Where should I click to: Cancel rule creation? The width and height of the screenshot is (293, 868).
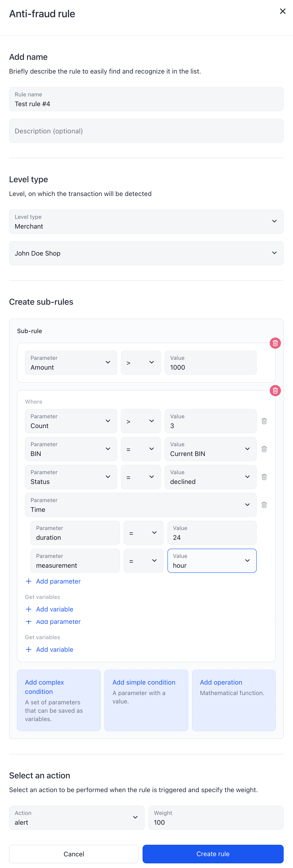[x=74, y=854]
